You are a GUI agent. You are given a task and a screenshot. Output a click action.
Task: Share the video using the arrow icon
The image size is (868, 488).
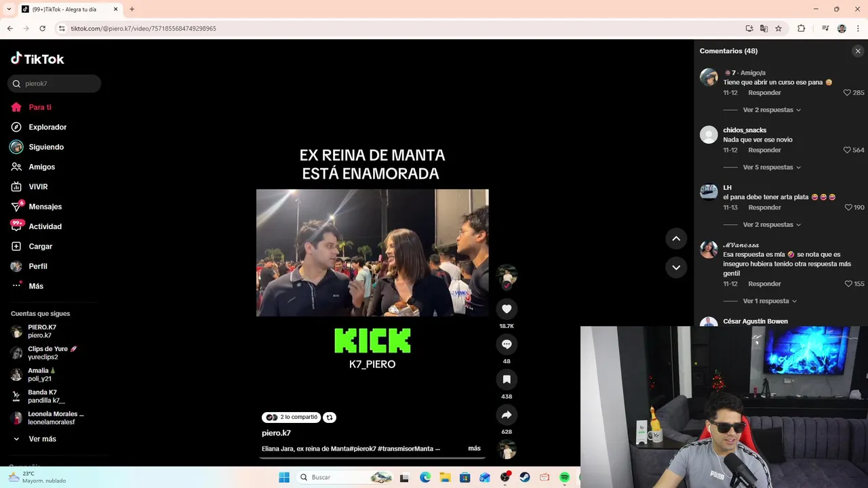tap(507, 415)
